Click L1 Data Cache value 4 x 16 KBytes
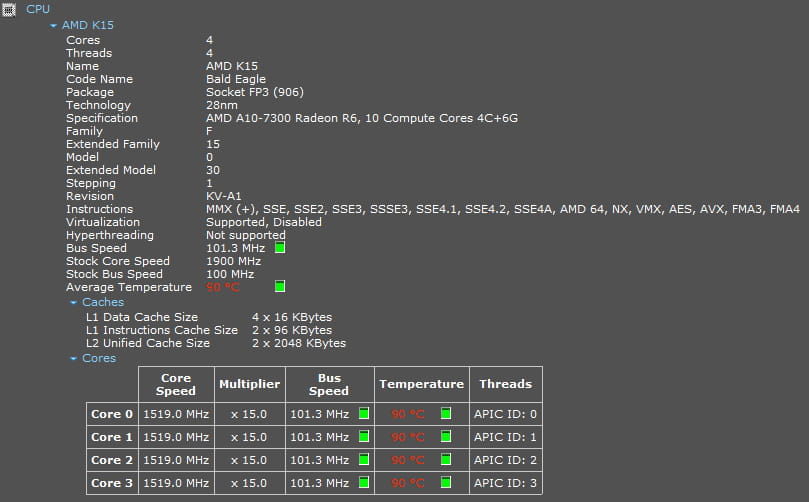 pyautogui.click(x=292, y=317)
